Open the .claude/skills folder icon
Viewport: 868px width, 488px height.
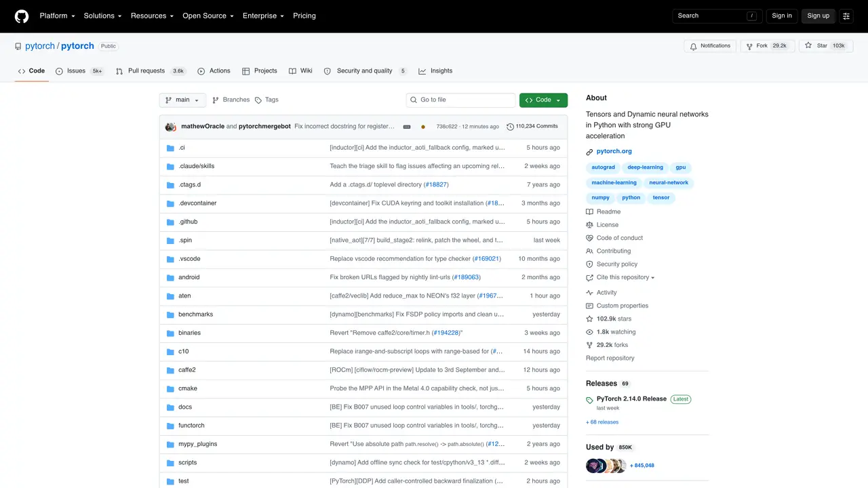point(171,166)
